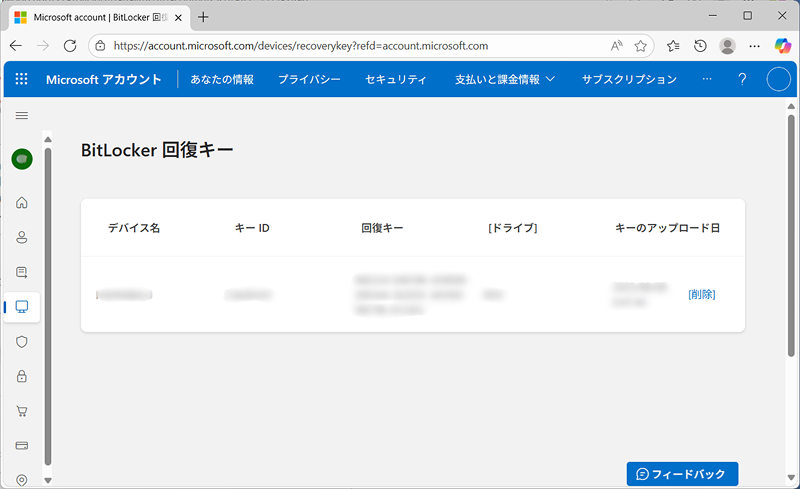The width and height of the screenshot is (800, 489).
Task: Expand the 支払いと課金情報 dropdown
Action: [x=505, y=80]
